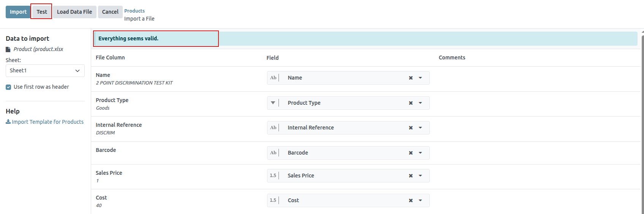Open Import Template for Products link
The width and height of the screenshot is (644, 214).
(x=47, y=122)
